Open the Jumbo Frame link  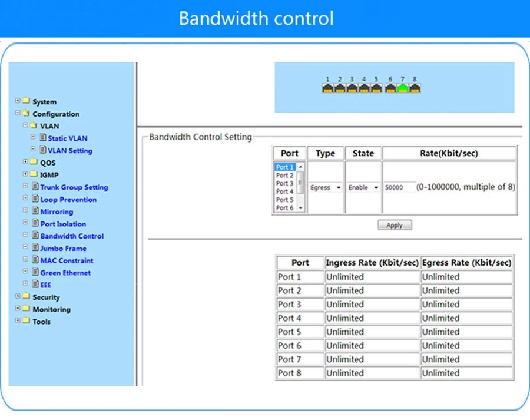coord(63,248)
